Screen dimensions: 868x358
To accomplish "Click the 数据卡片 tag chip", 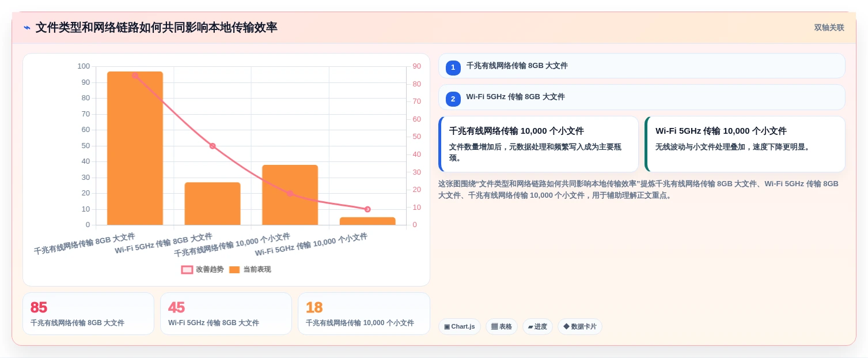I will point(580,326).
